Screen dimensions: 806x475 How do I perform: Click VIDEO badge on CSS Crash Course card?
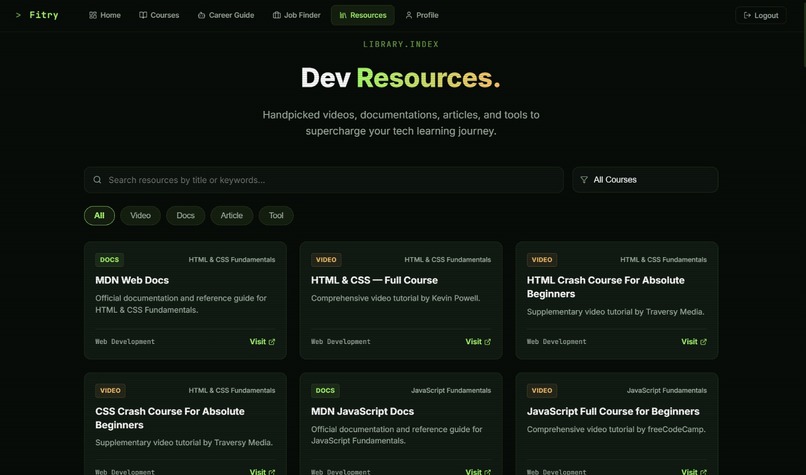[x=110, y=391]
